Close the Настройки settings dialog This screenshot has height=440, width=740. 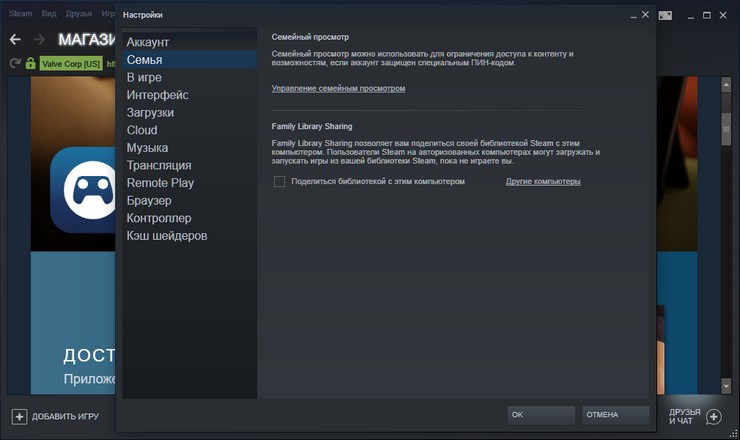(645, 15)
